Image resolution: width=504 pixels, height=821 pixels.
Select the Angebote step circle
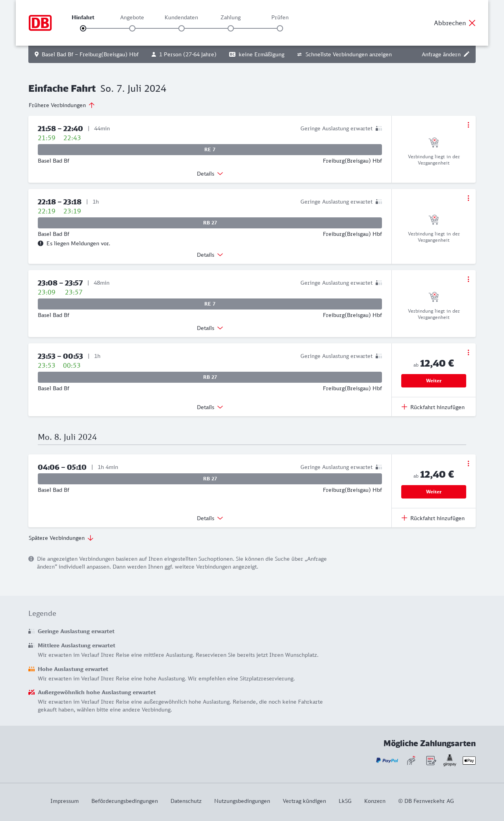click(x=132, y=28)
